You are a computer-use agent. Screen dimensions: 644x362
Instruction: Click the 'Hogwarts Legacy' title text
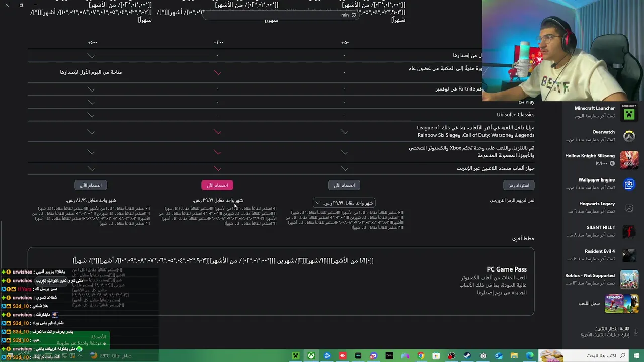[x=597, y=204]
